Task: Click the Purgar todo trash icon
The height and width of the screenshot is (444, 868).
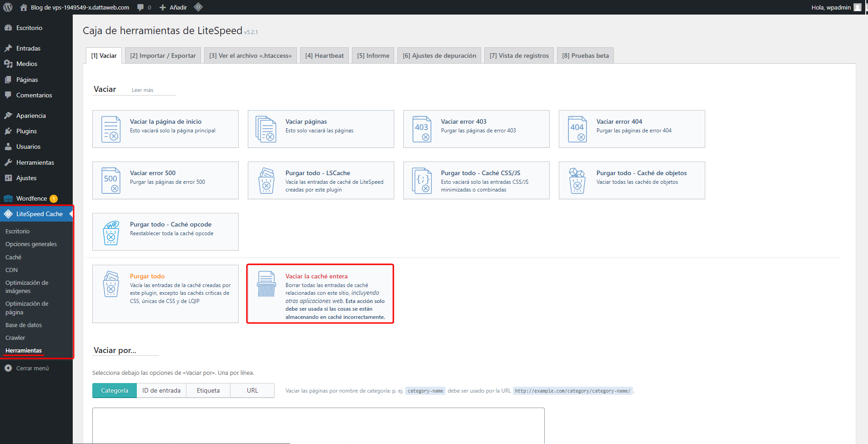Action: point(111,284)
